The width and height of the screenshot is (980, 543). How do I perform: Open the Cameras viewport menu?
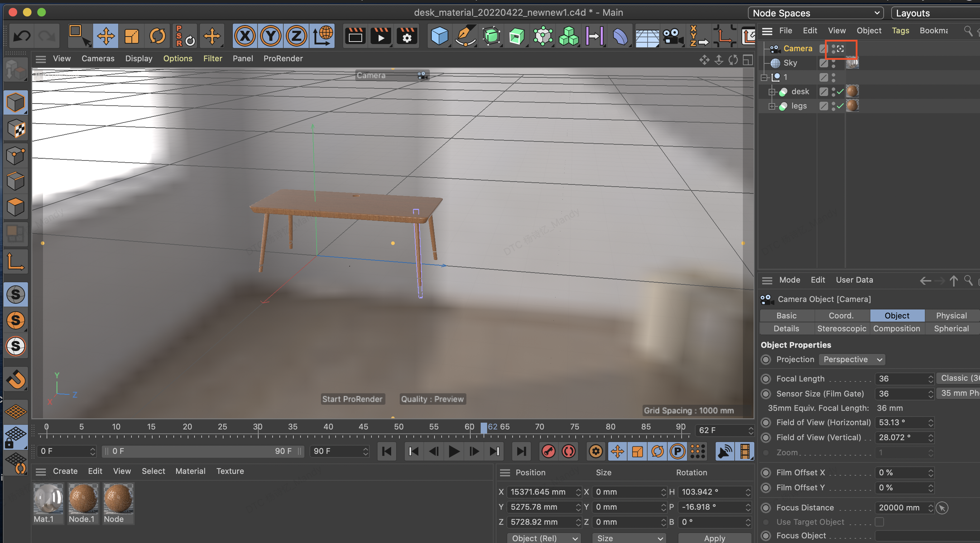click(x=98, y=58)
